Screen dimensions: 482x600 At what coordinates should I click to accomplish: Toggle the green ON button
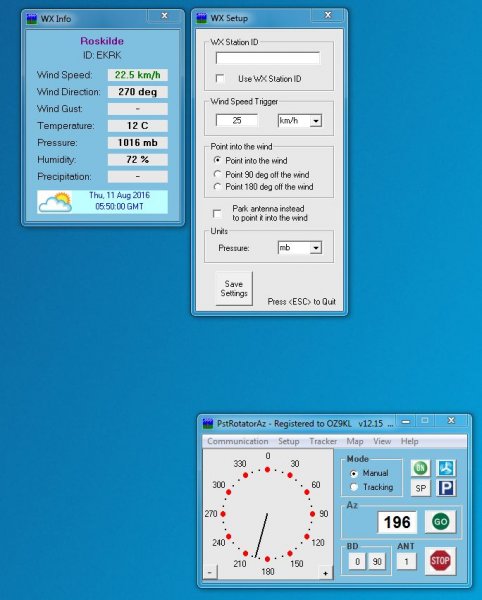(x=420, y=468)
